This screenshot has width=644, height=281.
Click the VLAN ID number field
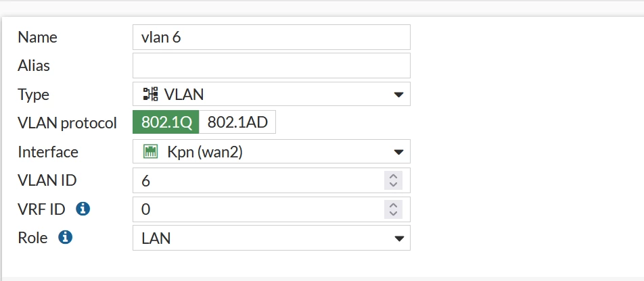tap(271, 180)
